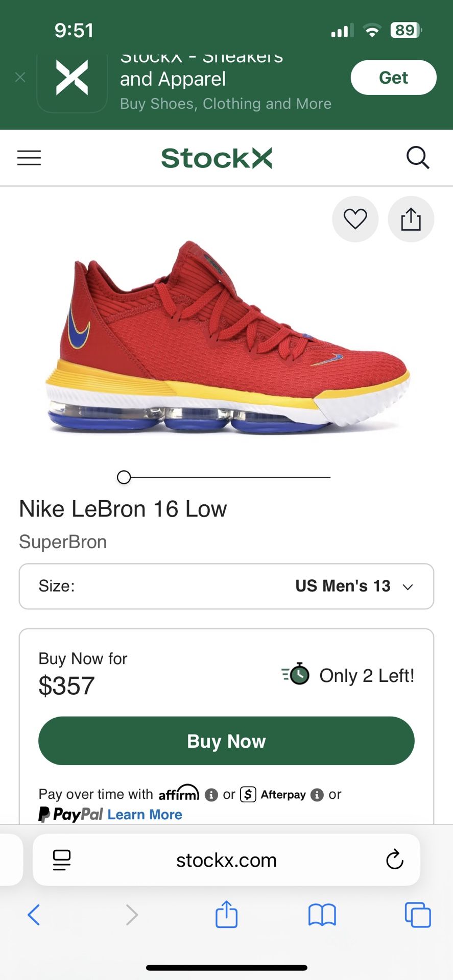Image resolution: width=453 pixels, height=980 pixels.
Task: Reload the page in Safari
Action: coord(394,860)
